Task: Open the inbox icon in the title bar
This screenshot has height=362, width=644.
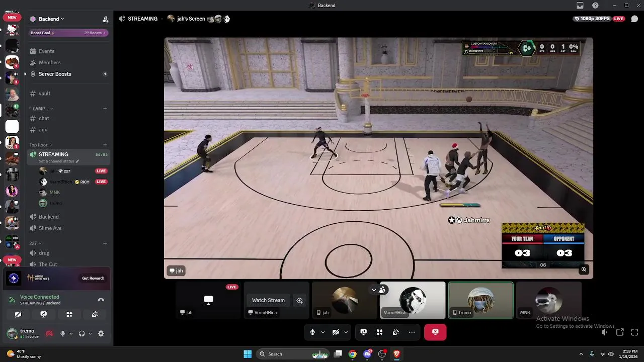Action: [580, 5]
